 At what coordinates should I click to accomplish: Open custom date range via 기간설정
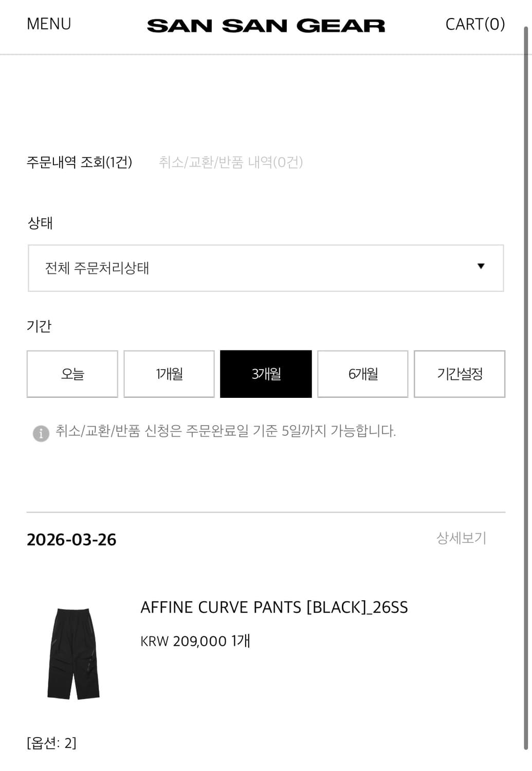(x=460, y=374)
